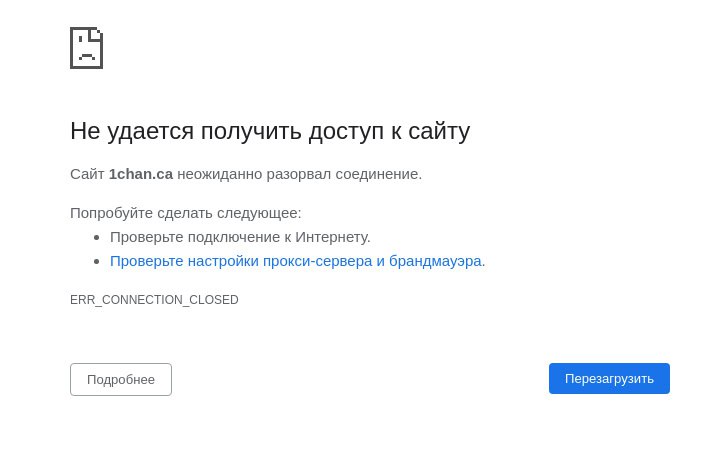Click the bullet before the proxy settings link
Viewport: 722px width, 468px height.
pyautogui.click(x=96, y=262)
